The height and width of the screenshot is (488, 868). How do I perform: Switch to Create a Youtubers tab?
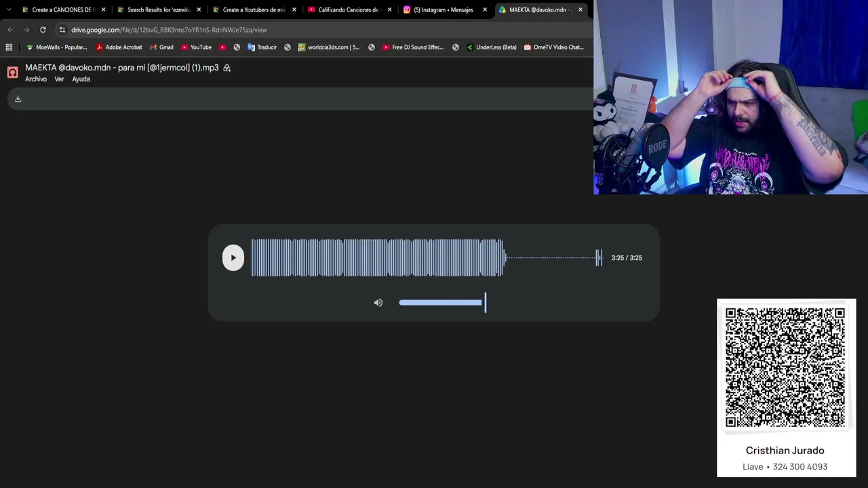coord(252,9)
